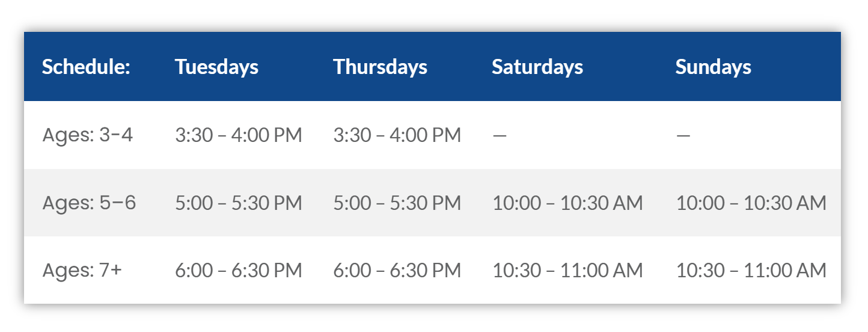This screenshot has height=332, width=868.
Task: Select the Ages: 3-4 row label
Action: (x=88, y=135)
